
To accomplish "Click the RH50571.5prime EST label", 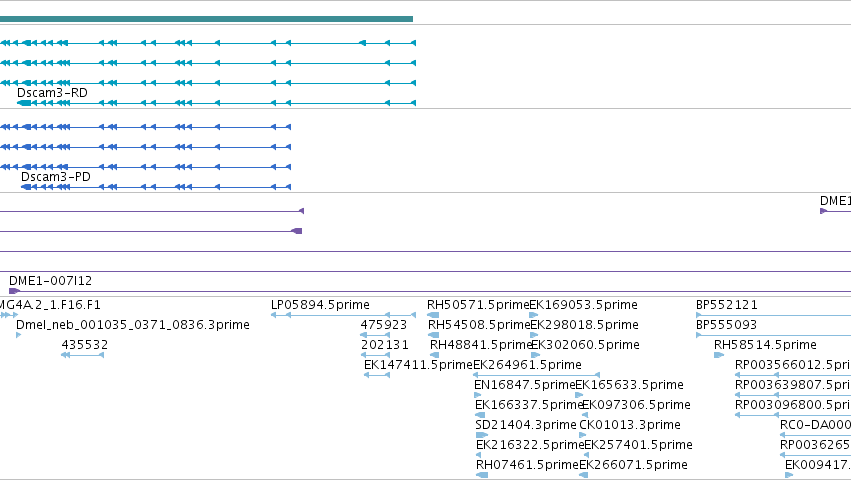I will [478, 305].
